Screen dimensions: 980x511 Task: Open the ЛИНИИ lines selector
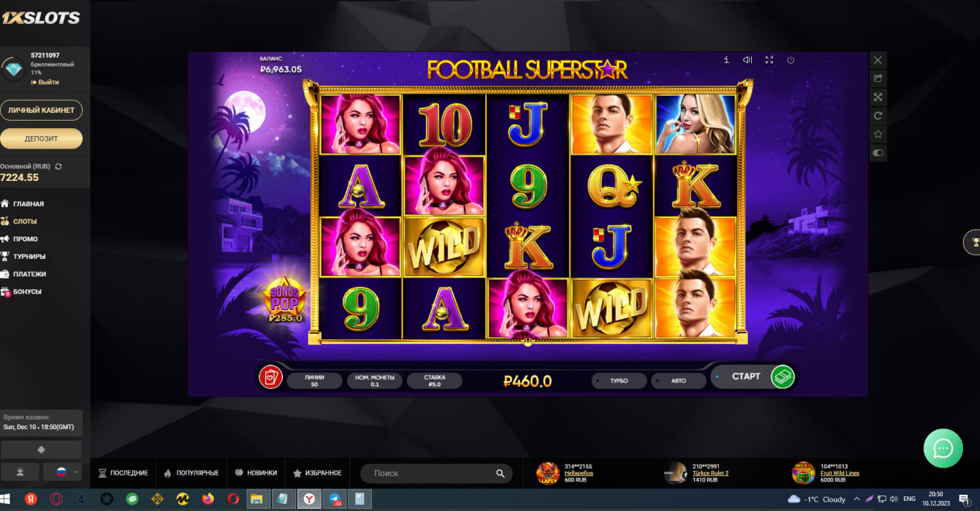(x=314, y=380)
